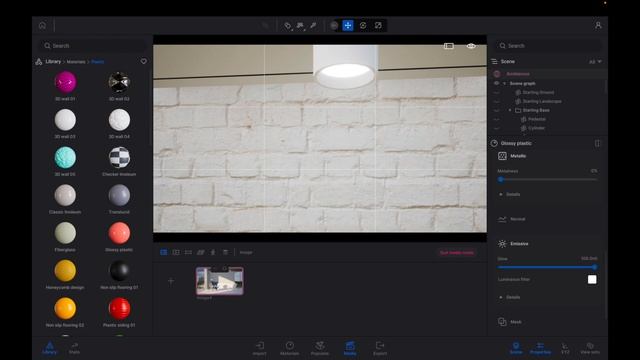Select the Plastic siding 01 material
The width and height of the screenshot is (640, 360).
coord(119,309)
